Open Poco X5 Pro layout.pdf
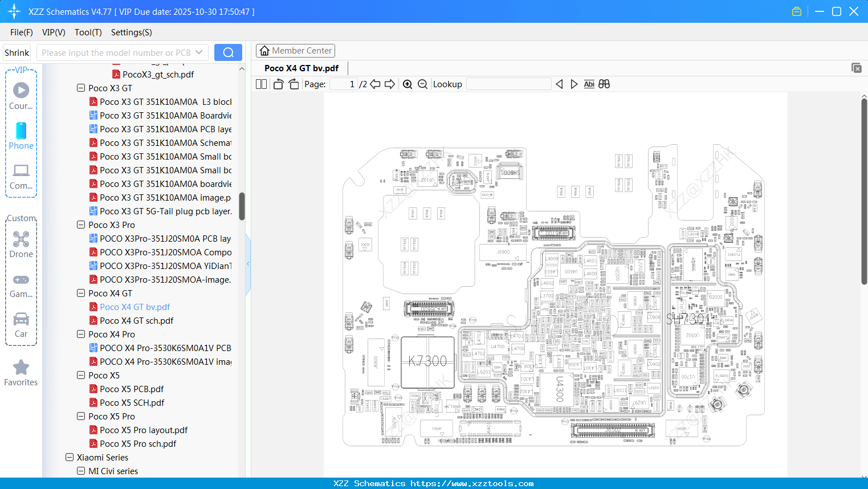Viewport: 868px width, 489px height. click(x=144, y=430)
